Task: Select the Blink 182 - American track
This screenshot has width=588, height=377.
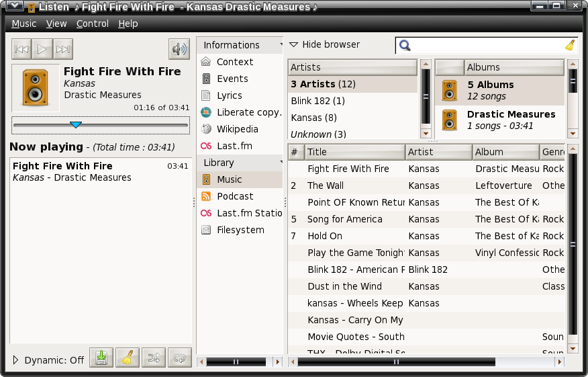Action: 426,269
